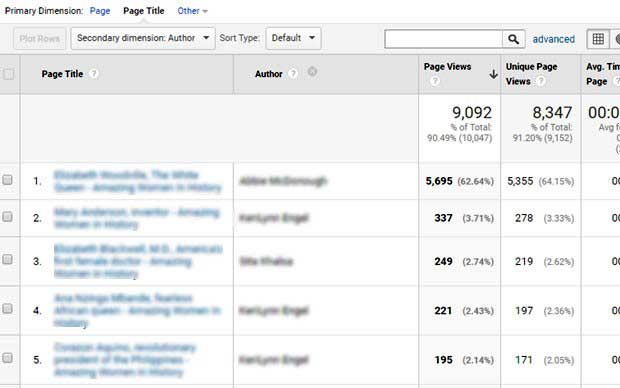The width and height of the screenshot is (620, 388).
Task: Open help icon under Page Views header
Action: click(435, 81)
